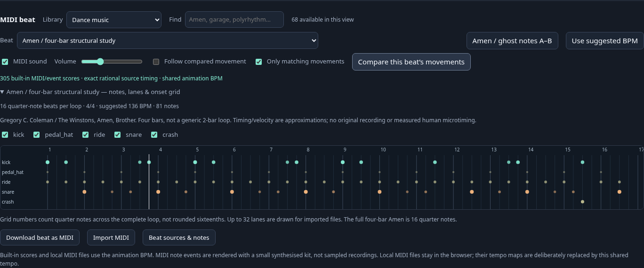Toggle the crash lane checkbox
644x268 pixels.
[x=154, y=135]
